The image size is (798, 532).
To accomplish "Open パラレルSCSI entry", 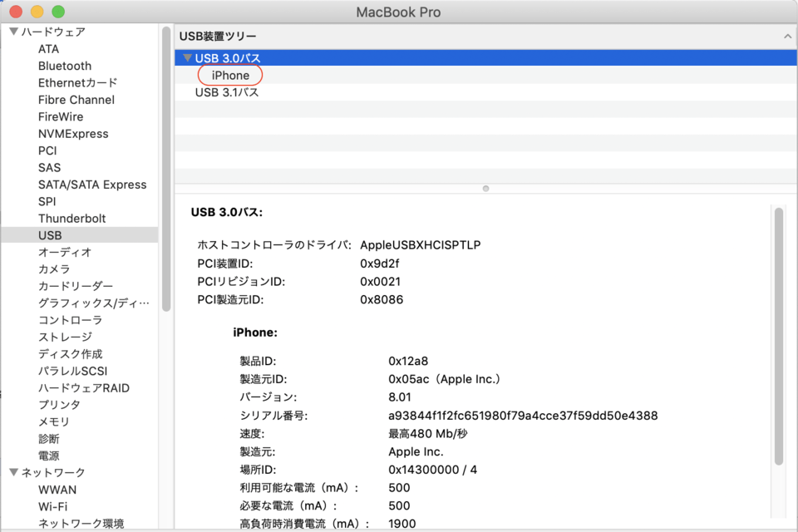I will [x=73, y=371].
